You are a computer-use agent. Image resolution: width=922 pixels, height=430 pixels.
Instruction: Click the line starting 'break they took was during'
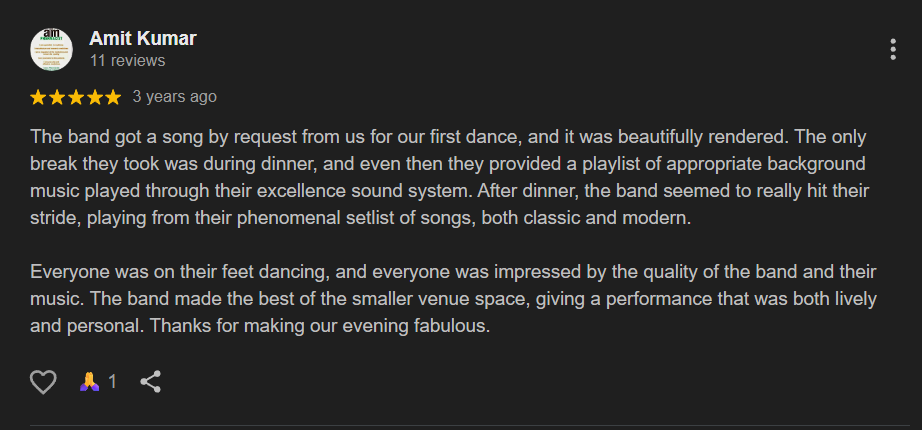447,164
